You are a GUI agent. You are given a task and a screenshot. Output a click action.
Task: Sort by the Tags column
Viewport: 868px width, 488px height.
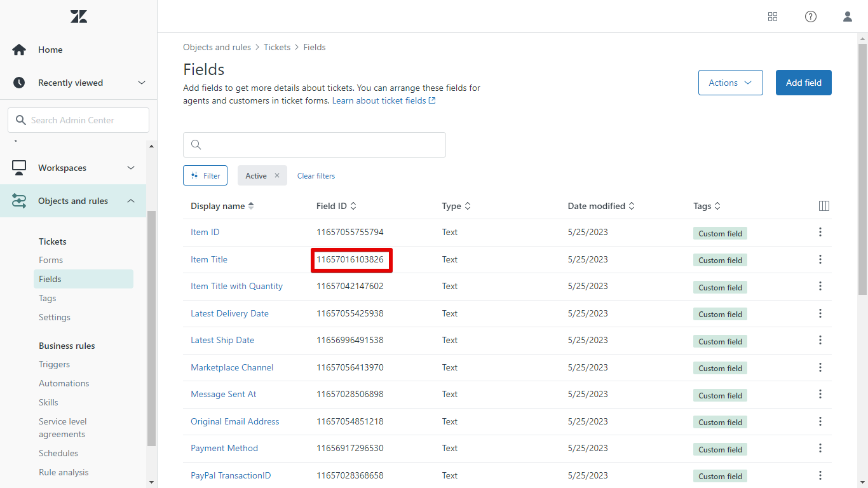tap(707, 206)
